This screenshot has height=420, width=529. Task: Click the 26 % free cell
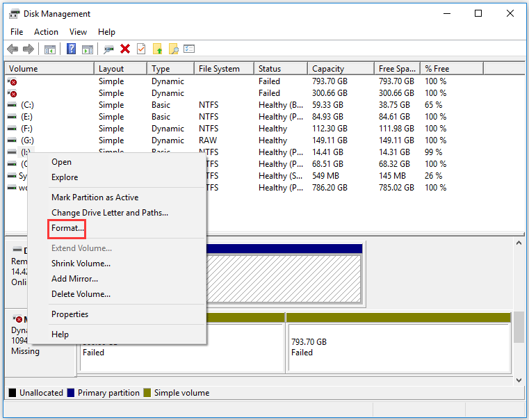(x=433, y=176)
